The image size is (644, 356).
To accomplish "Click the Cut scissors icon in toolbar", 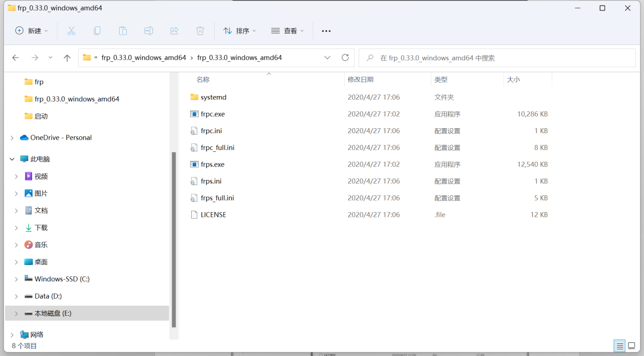I will (71, 31).
